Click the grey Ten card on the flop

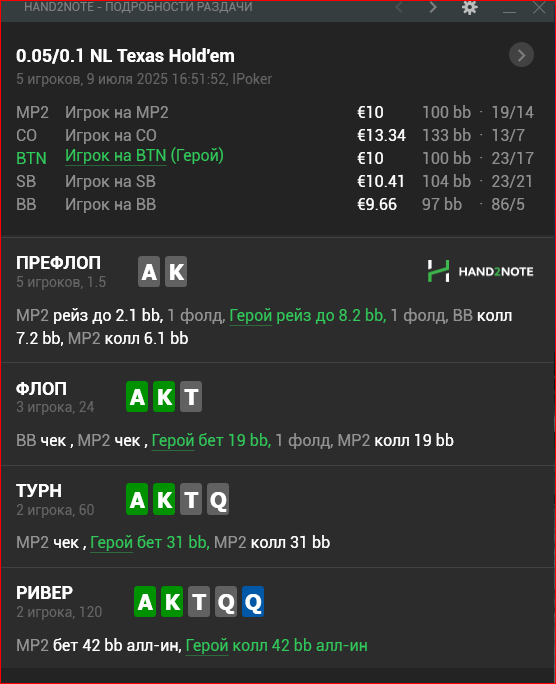(191, 397)
